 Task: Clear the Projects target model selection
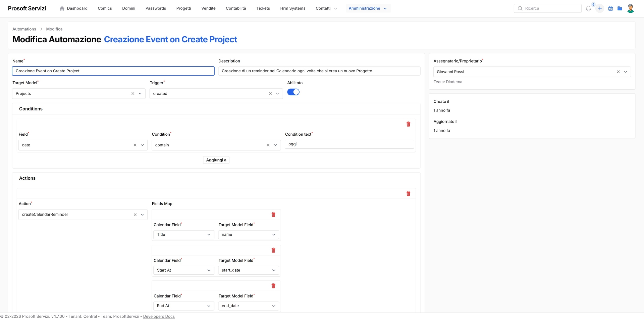coord(133,94)
